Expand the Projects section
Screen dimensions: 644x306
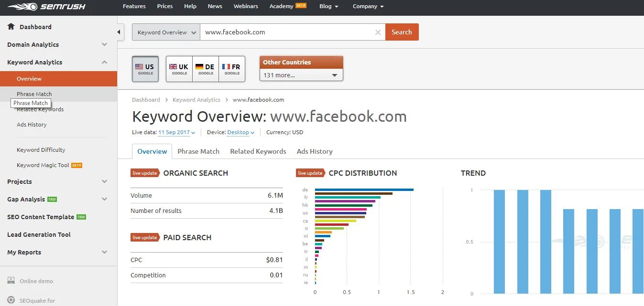tap(105, 181)
